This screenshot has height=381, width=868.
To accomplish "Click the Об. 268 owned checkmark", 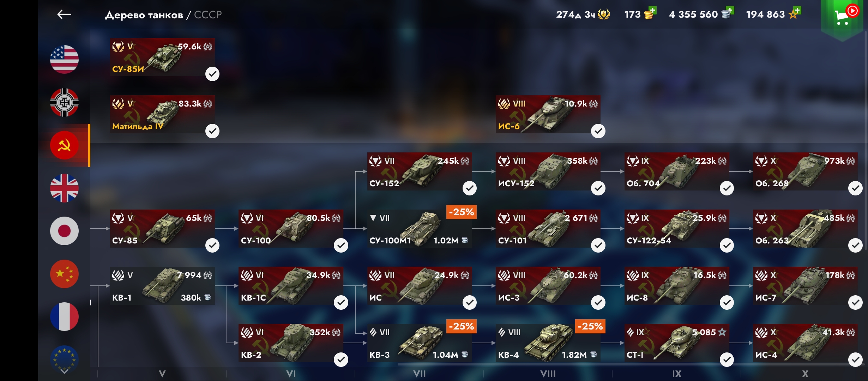I will pos(855,188).
